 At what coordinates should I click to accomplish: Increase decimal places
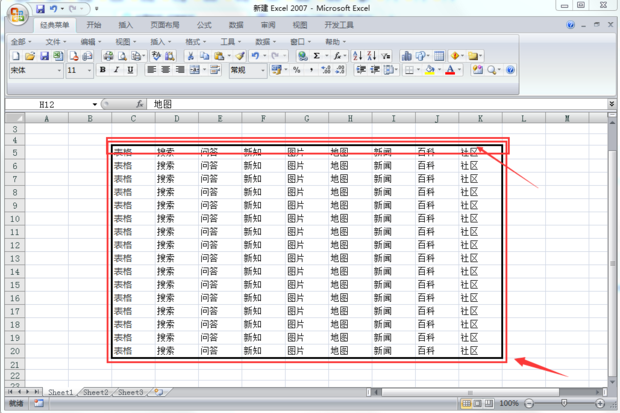tap(326, 70)
